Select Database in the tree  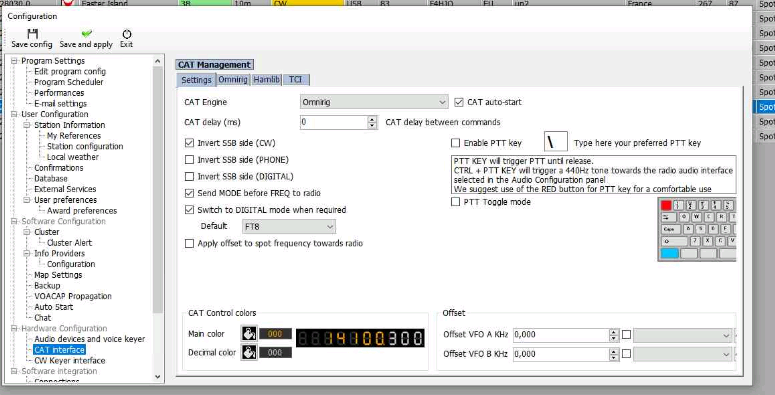[x=51, y=178]
